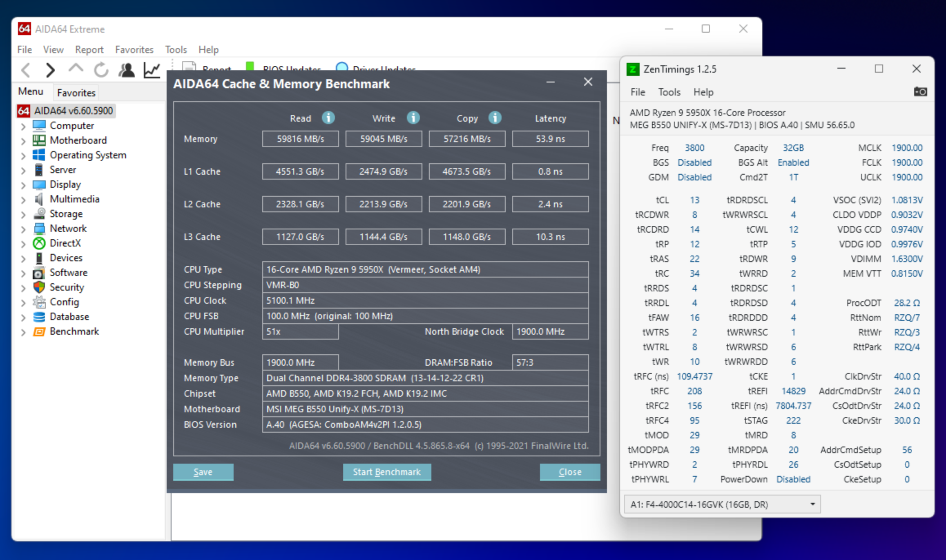This screenshot has height=560, width=946.
Task: Select the Config icon in the tree
Action: tap(39, 302)
